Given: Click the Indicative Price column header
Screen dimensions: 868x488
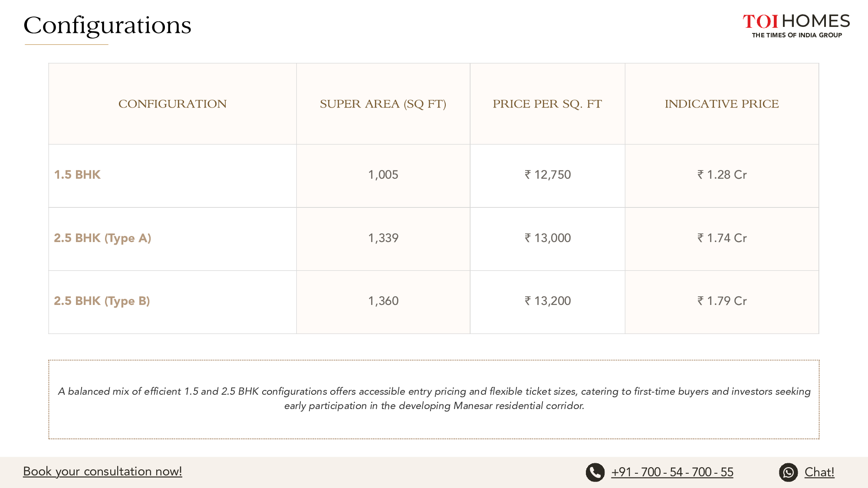Looking at the screenshot, I should point(722,104).
